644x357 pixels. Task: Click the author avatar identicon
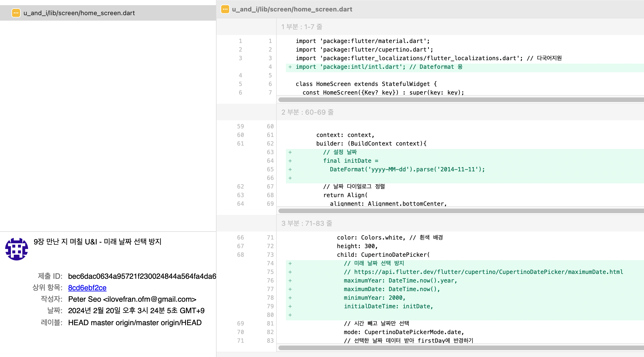pyautogui.click(x=17, y=249)
